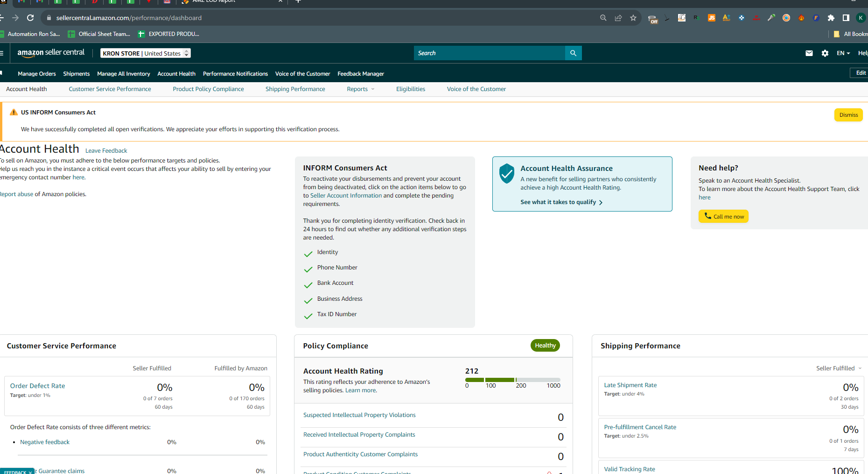Open the settings gear in Seller Central
The image size is (868, 474).
click(825, 53)
